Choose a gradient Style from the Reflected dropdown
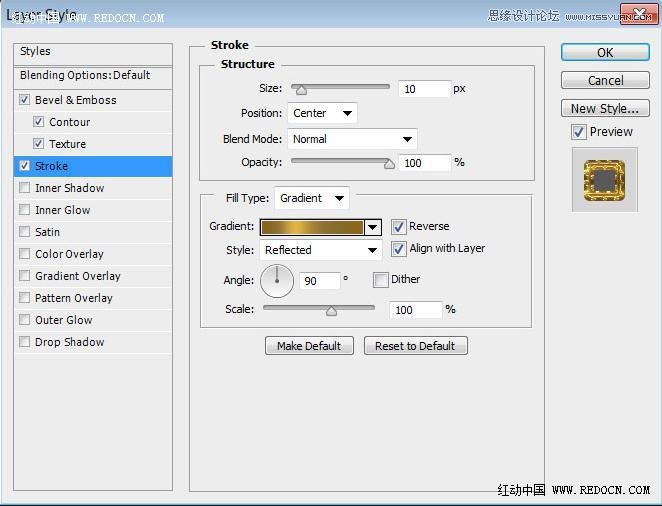The image size is (662, 506). (320, 251)
